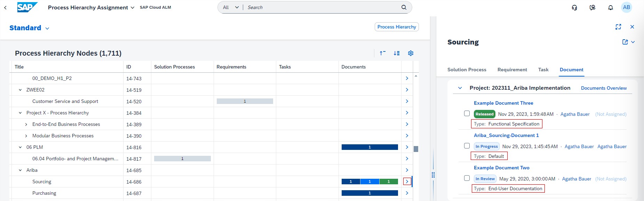
Task: Click in the Search input field
Action: click(x=322, y=7)
